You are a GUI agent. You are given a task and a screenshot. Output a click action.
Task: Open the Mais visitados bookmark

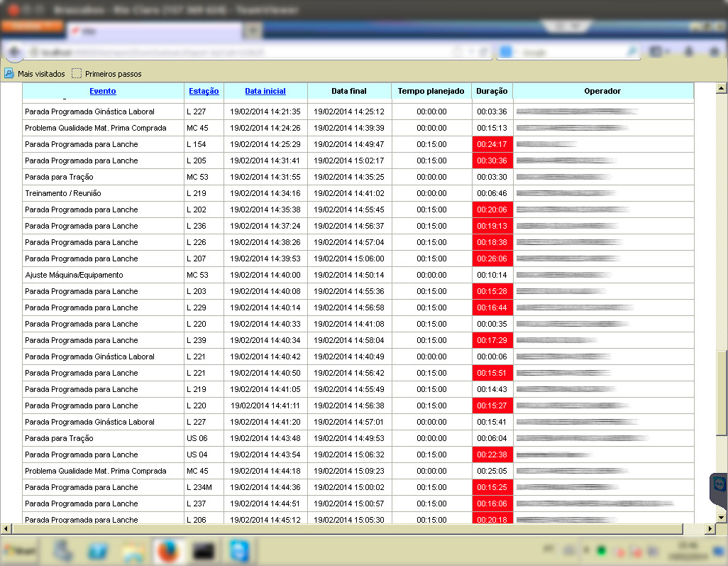click(35, 74)
